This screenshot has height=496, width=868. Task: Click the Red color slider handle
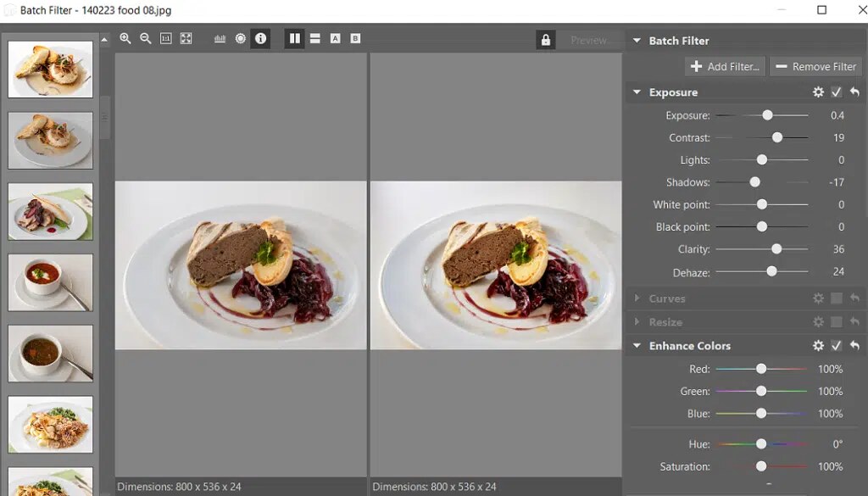click(x=761, y=369)
